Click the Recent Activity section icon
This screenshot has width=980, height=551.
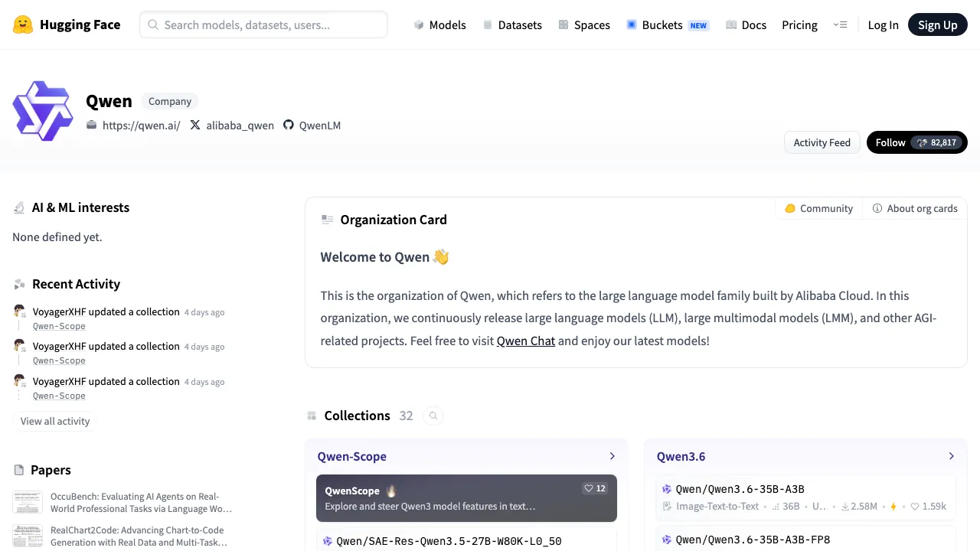tap(19, 284)
